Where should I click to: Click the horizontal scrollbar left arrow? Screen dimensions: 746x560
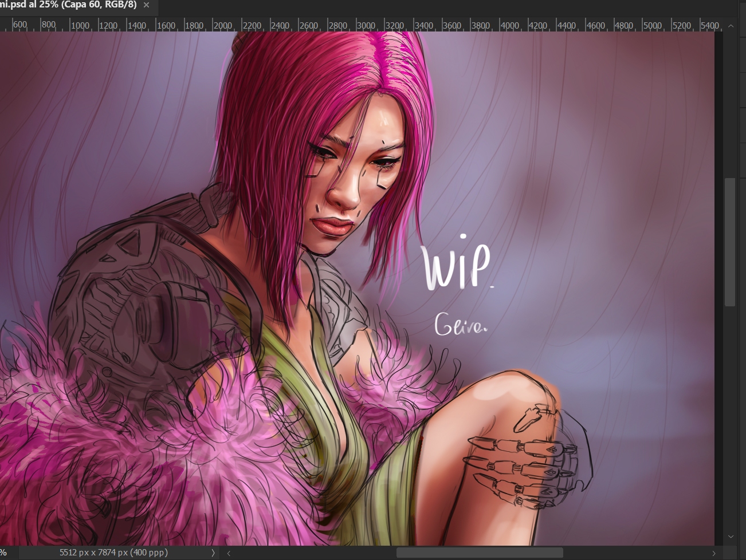pos(229,553)
